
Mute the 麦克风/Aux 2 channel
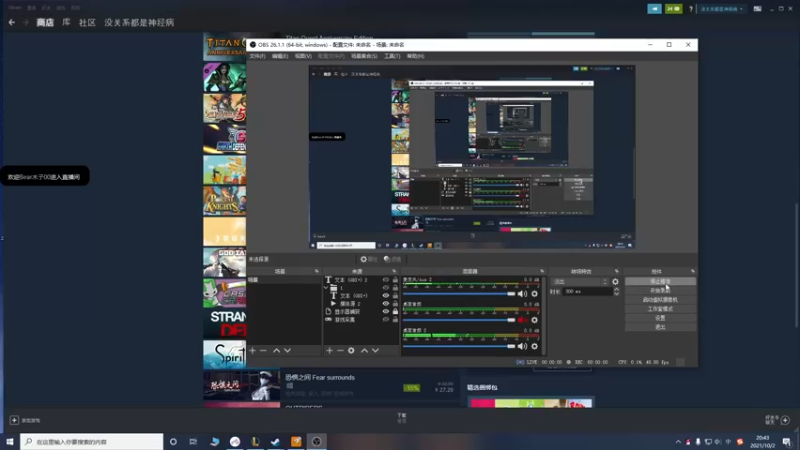pyautogui.click(x=522, y=294)
